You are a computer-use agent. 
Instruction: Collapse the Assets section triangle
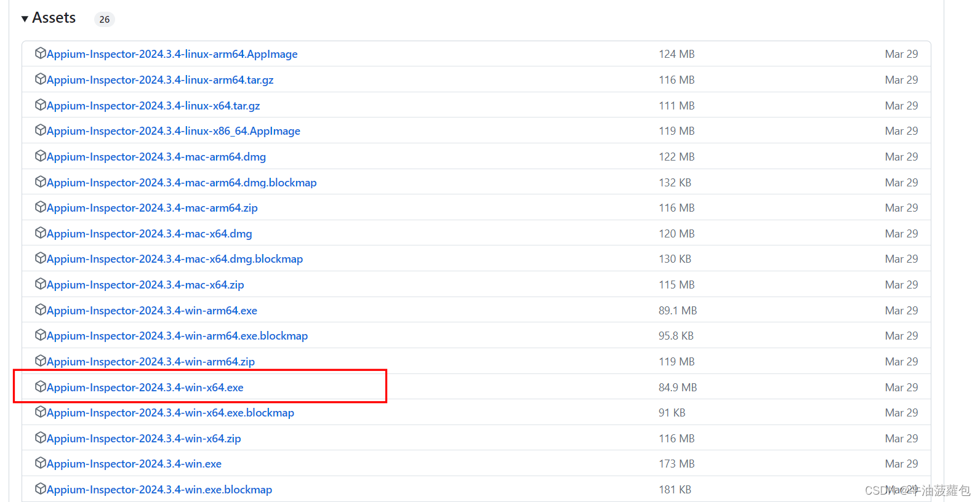tap(25, 19)
